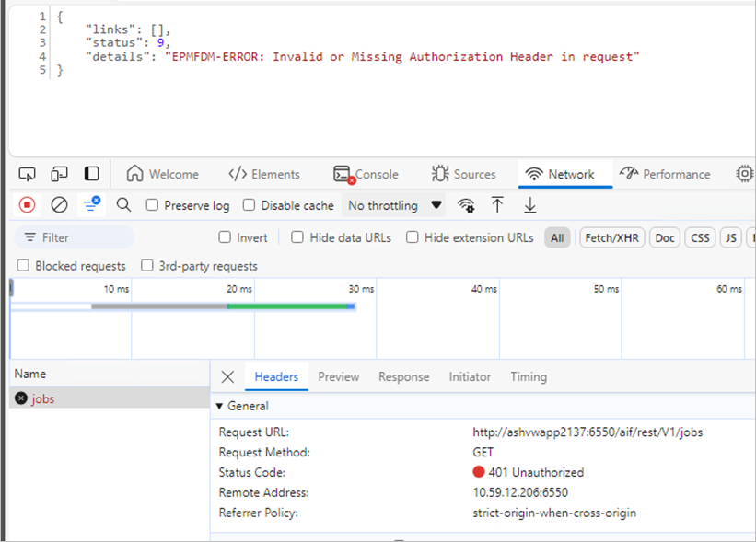Close the request details pane
This screenshot has height=542, width=756.
(227, 376)
